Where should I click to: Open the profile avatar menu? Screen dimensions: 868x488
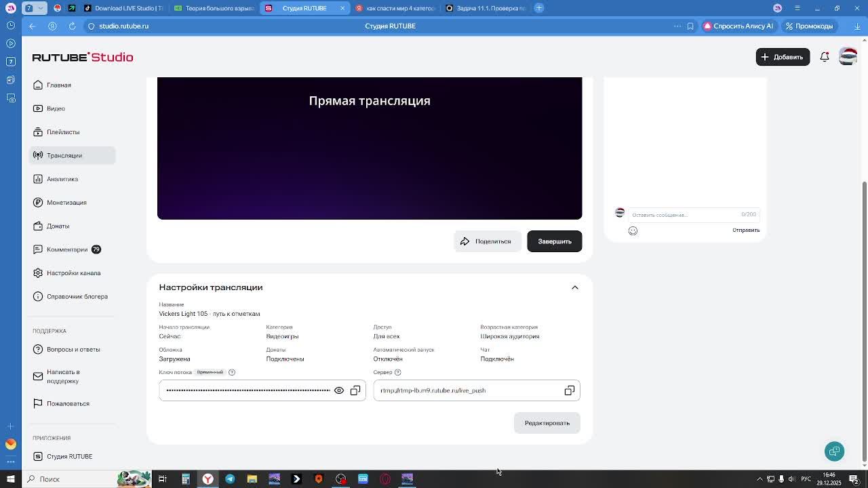click(848, 57)
